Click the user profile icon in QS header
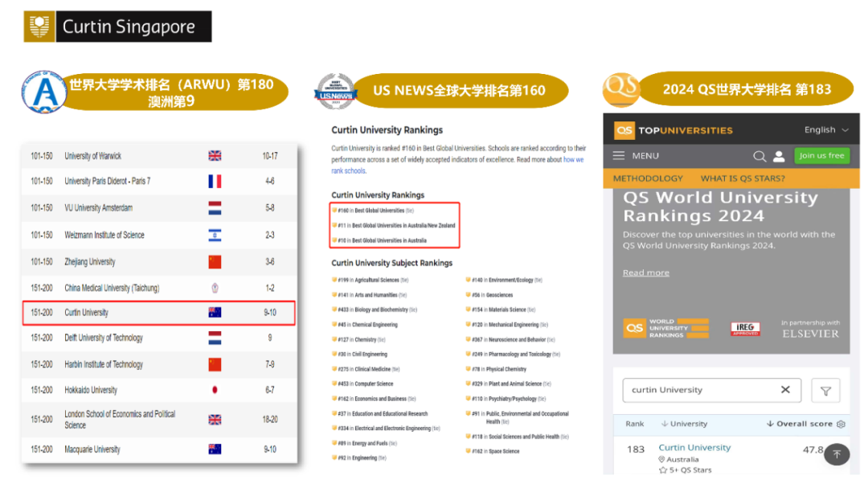868x488 pixels. [778, 156]
